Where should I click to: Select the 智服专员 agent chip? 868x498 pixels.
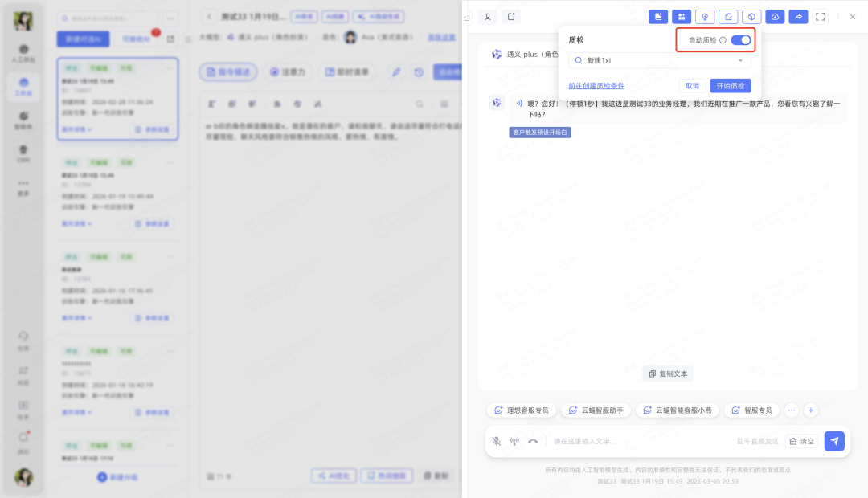click(751, 410)
